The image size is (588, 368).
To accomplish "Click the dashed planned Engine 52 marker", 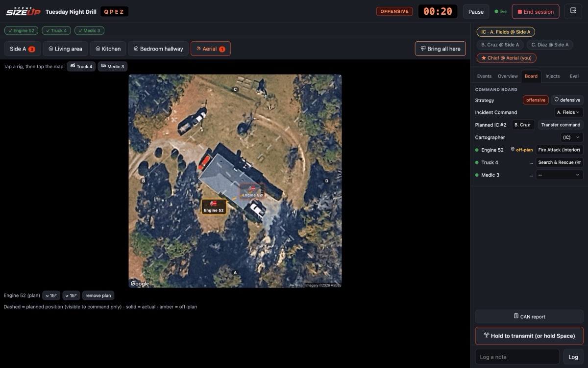I will pos(252,191).
